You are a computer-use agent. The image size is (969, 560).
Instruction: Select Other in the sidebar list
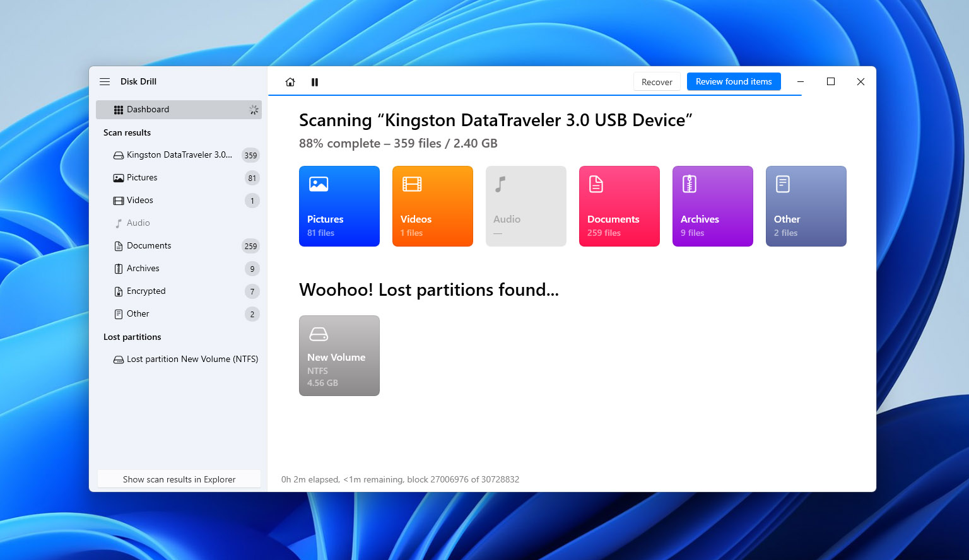179,314
